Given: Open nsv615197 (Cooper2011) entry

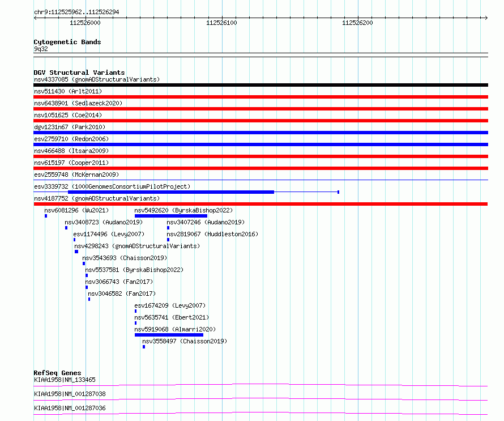Looking at the screenshot, I should tap(71, 163).
